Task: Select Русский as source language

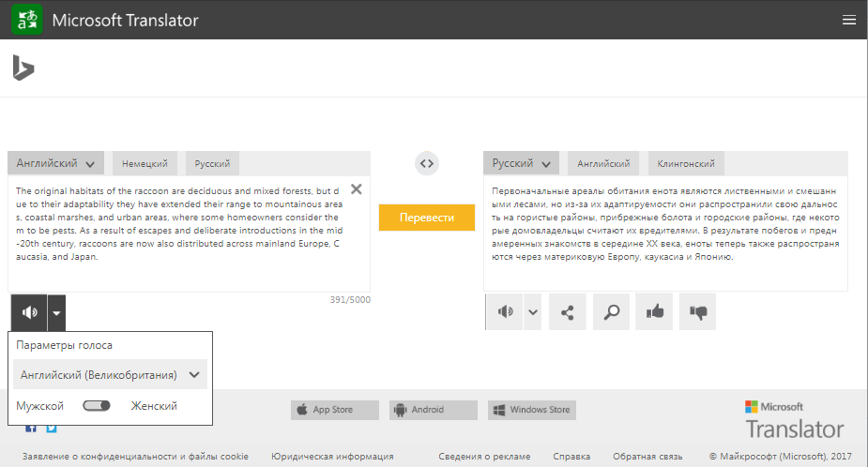Action: 212,164
